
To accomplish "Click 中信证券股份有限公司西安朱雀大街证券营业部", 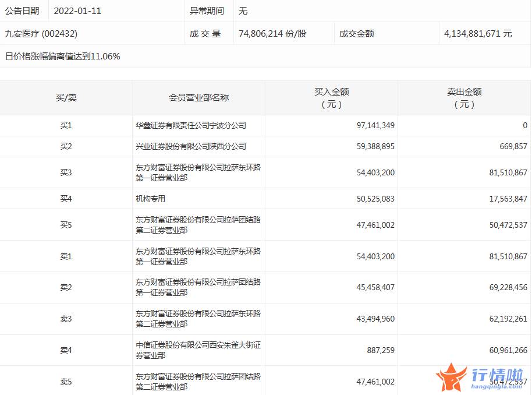I will click(x=198, y=350).
